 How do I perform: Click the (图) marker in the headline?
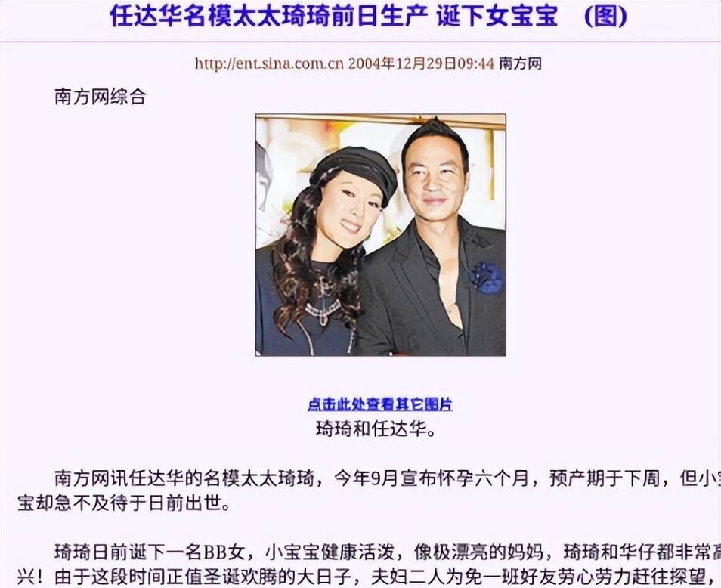(x=605, y=16)
